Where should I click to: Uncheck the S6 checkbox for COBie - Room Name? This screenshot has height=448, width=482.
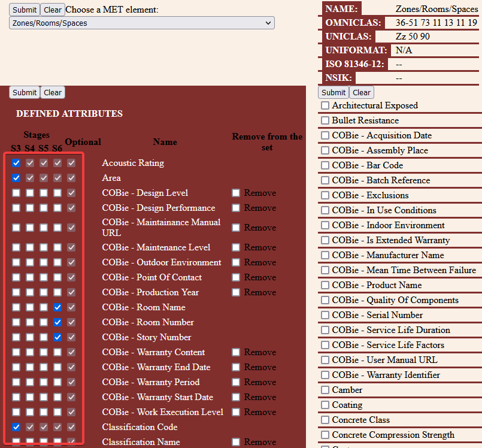pos(57,307)
